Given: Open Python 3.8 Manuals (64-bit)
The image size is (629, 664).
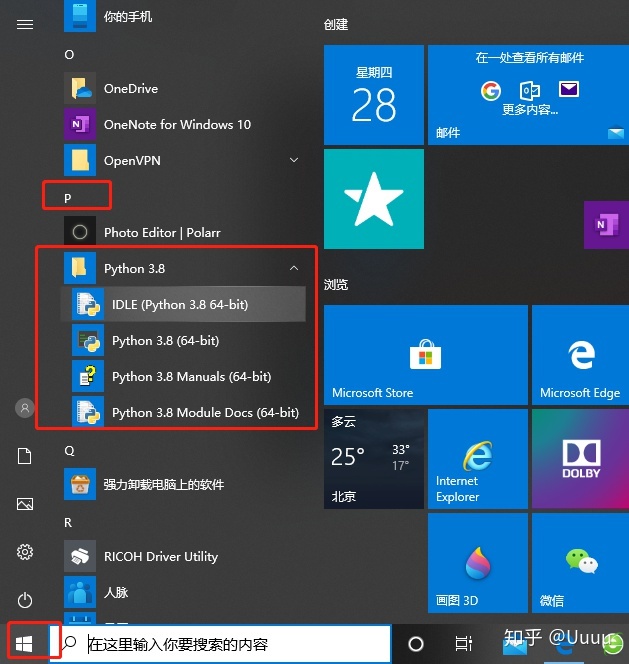Looking at the screenshot, I should click(x=183, y=376).
